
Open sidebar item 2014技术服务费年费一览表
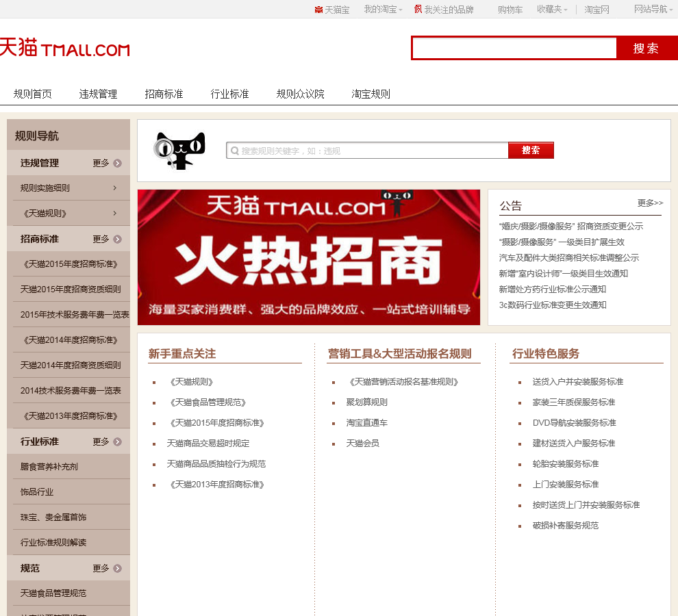[x=70, y=391]
